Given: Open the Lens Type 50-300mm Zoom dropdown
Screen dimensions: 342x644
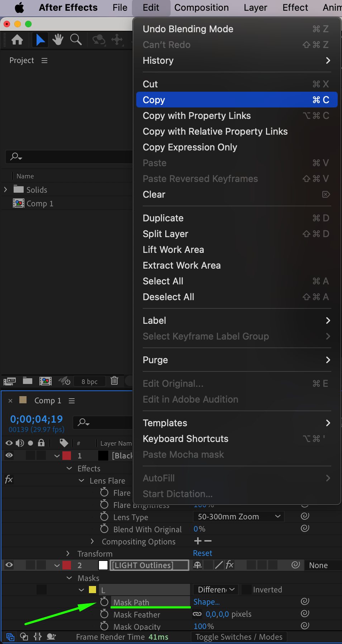Looking at the screenshot, I should coord(238,516).
